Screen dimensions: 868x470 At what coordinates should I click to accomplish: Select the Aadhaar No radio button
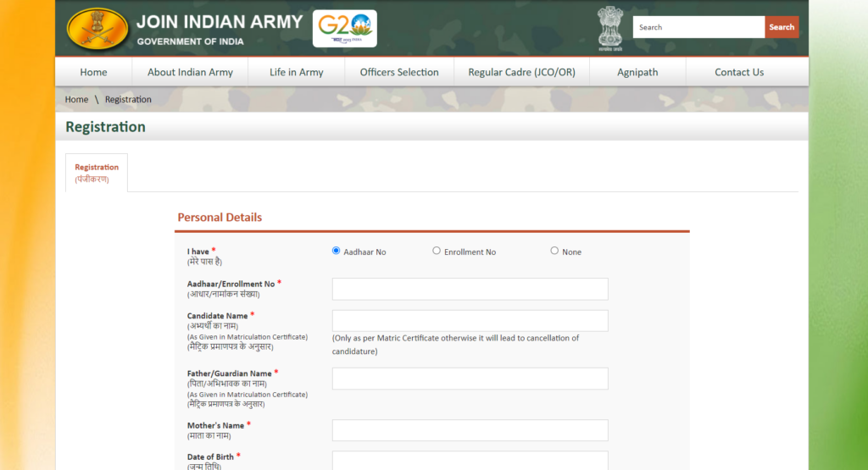(337, 251)
